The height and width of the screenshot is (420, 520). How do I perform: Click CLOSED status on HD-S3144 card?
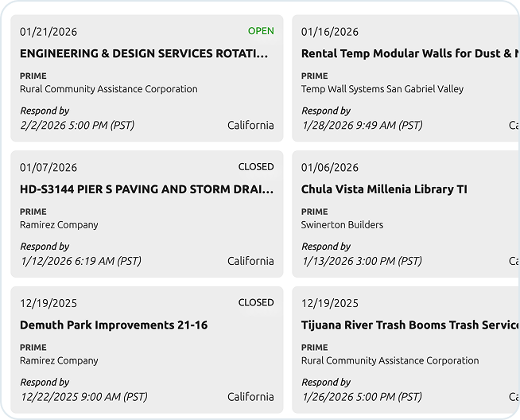tap(256, 167)
